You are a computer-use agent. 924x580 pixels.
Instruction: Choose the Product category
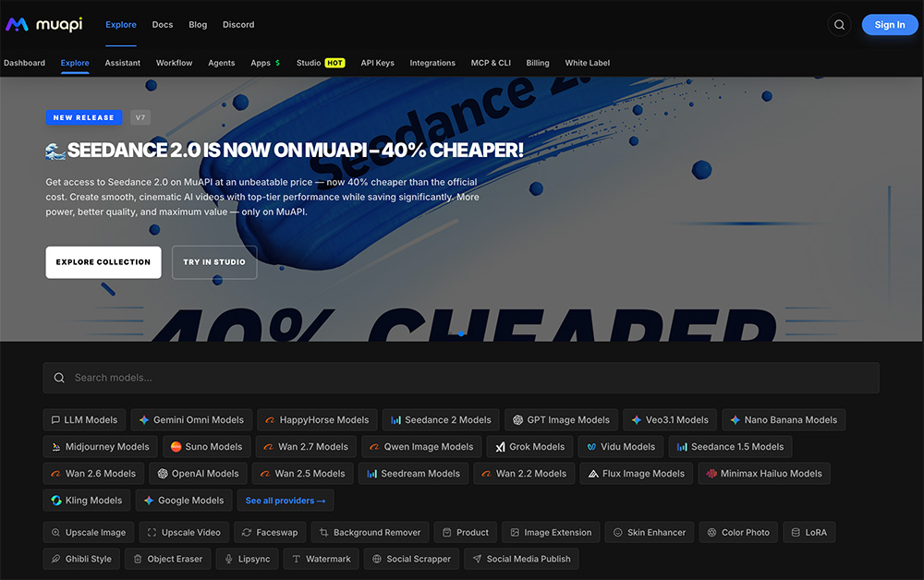click(466, 532)
